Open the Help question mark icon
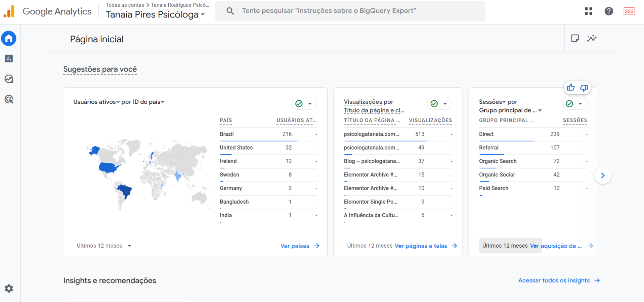Image resolution: width=644 pixels, height=302 pixels. tap(609, 11)
